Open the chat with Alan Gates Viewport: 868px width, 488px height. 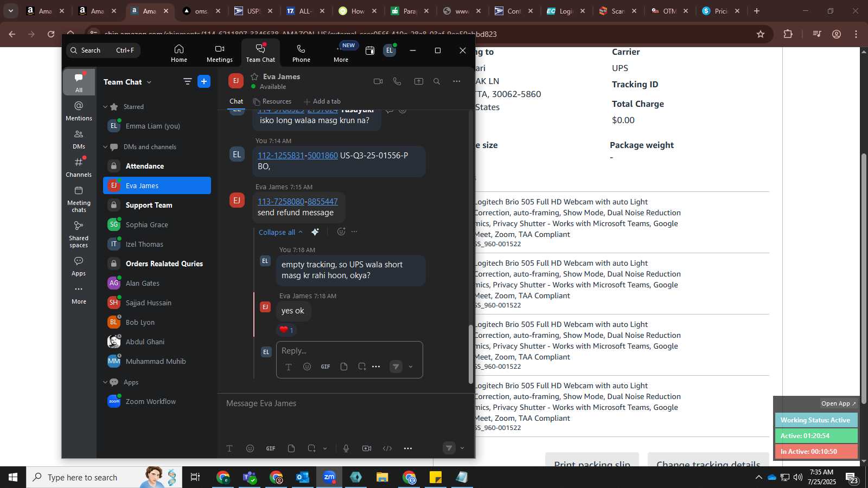[157, 283]
